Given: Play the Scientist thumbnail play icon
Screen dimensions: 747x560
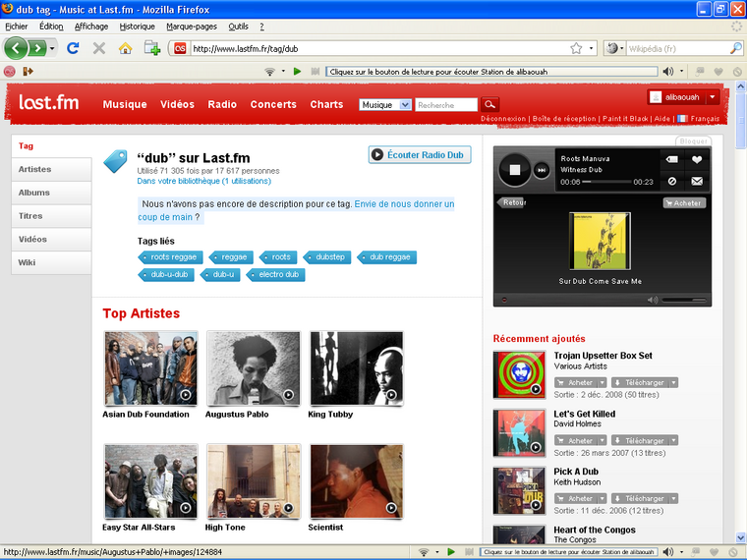Looking at the screenshot, I should tap(391, 508).
